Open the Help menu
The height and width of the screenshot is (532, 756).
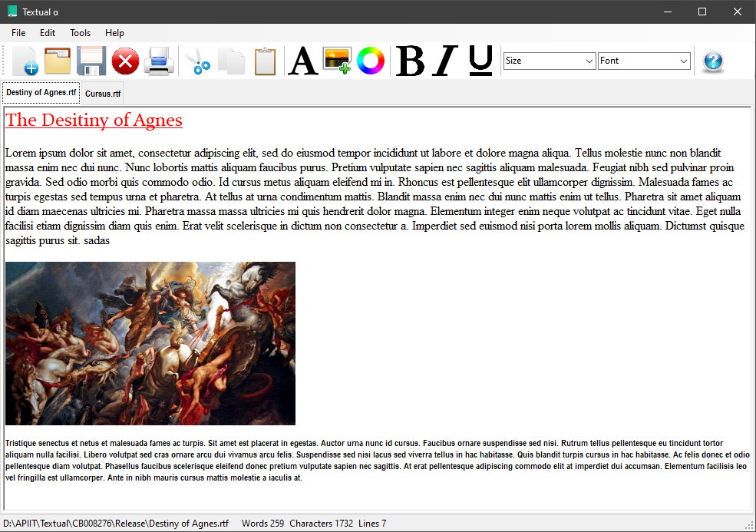[x=115, y=33]
